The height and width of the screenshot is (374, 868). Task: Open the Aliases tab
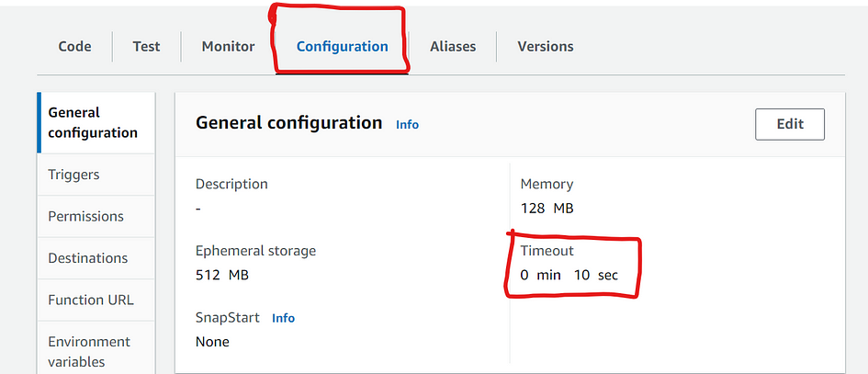coord(453,47)
